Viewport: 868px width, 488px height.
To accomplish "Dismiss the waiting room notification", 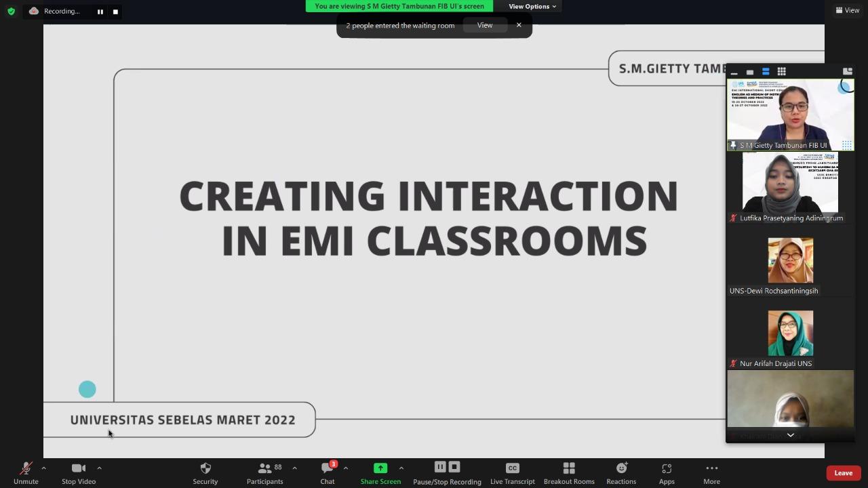I will click(519, 25).
